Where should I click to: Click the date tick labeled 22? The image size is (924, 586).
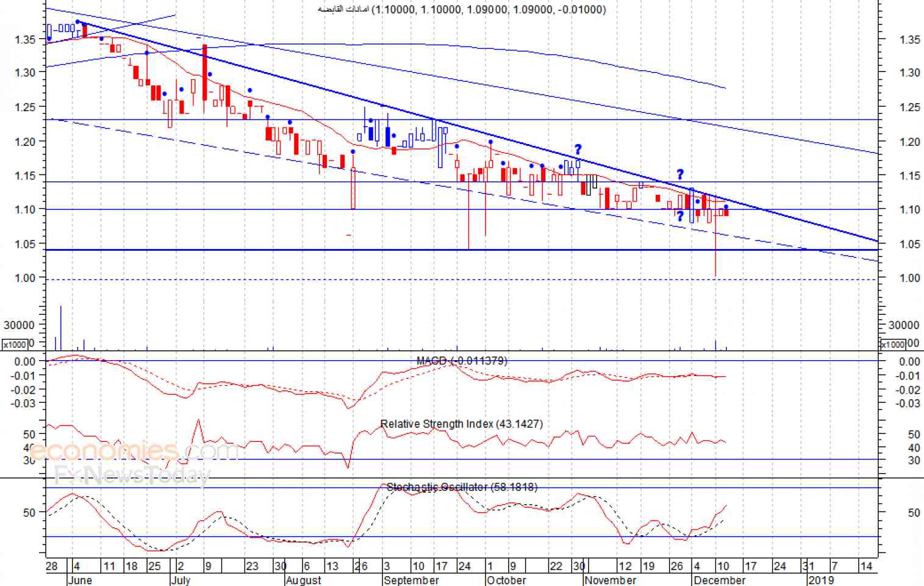pos(556,566)
